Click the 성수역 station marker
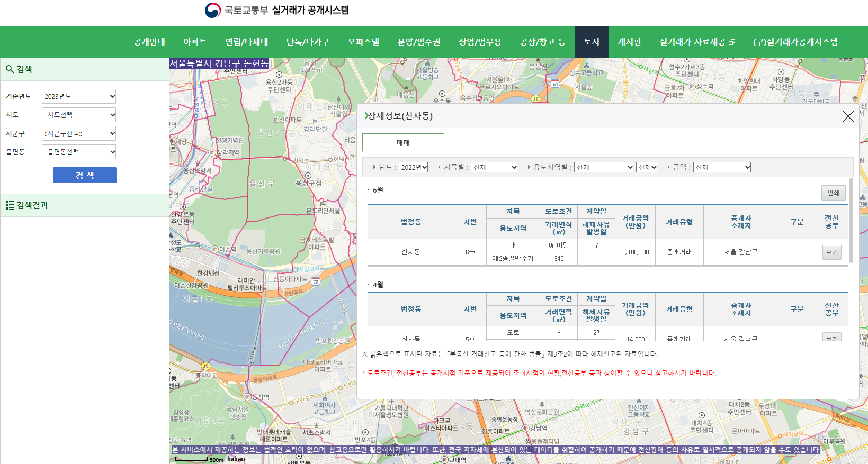 [692, 86]
